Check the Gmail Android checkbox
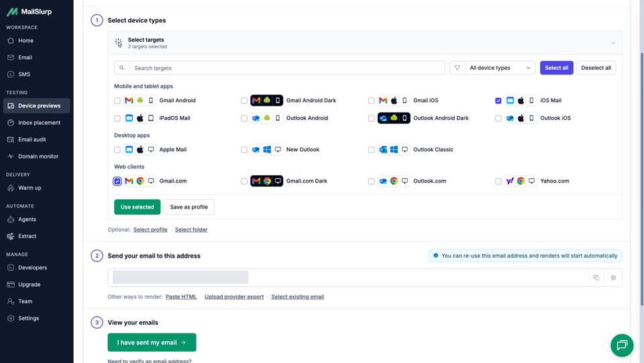644x363 pixels. (117, 101)
